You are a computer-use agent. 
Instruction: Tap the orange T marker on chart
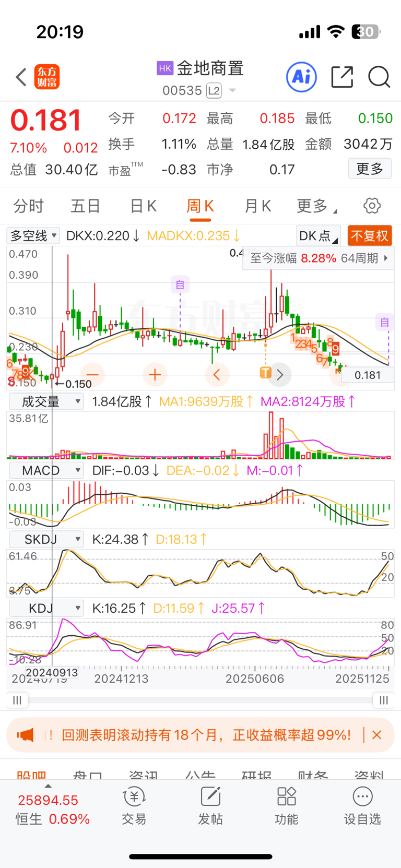(265, 372)
